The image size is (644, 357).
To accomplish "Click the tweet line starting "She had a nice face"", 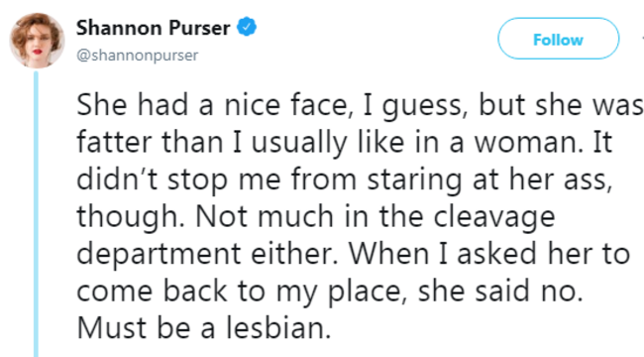I will pyautogui.click(x=361, y=105).
